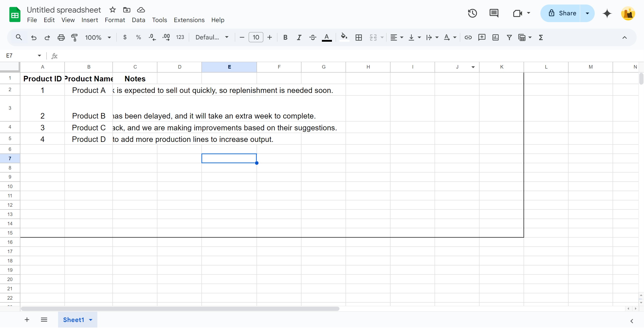This screenshot has width=644, height=328.
Task: Toggle strikethrough formatting
Action: (x=313, y=37)
